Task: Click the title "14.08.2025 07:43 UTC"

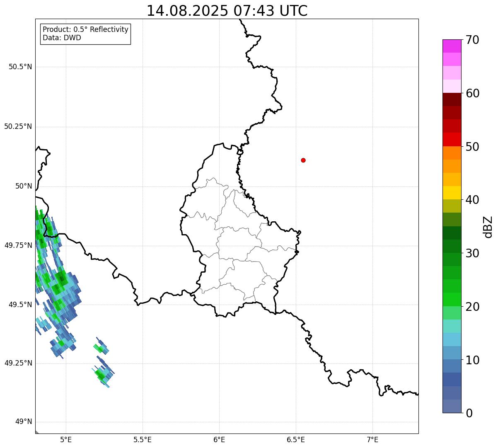Action: 227,10
